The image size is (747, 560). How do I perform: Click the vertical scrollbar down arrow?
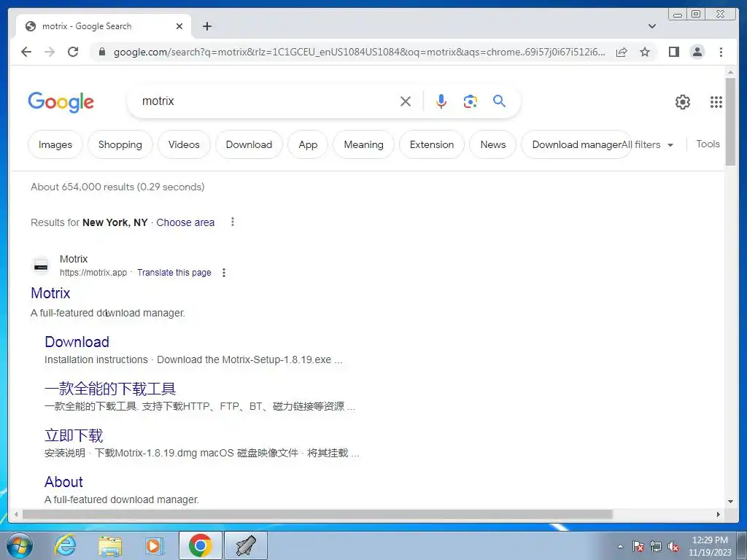[x=730, y=502]
